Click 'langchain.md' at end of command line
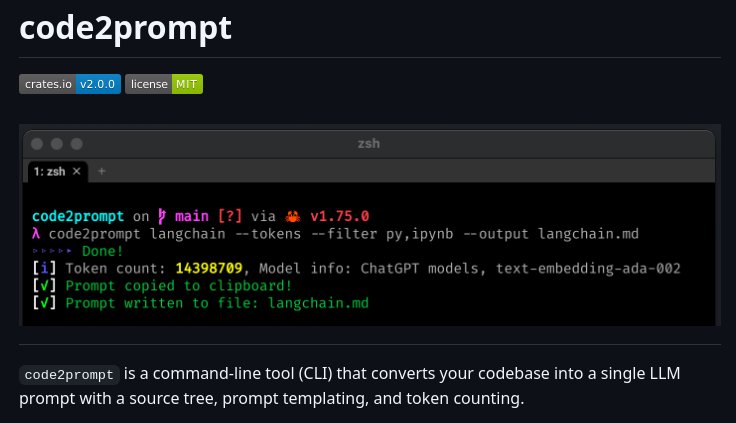 pyautogui.click(x=588, y=234)
